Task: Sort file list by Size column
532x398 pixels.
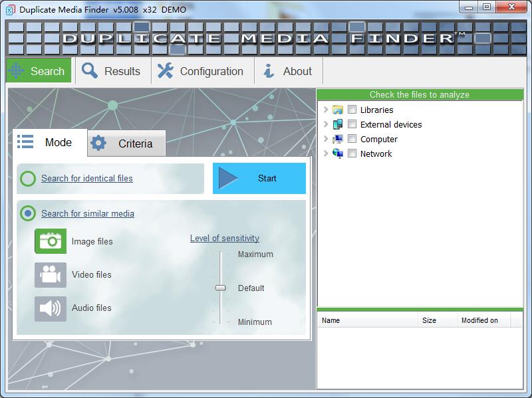Action: point(438,320)
